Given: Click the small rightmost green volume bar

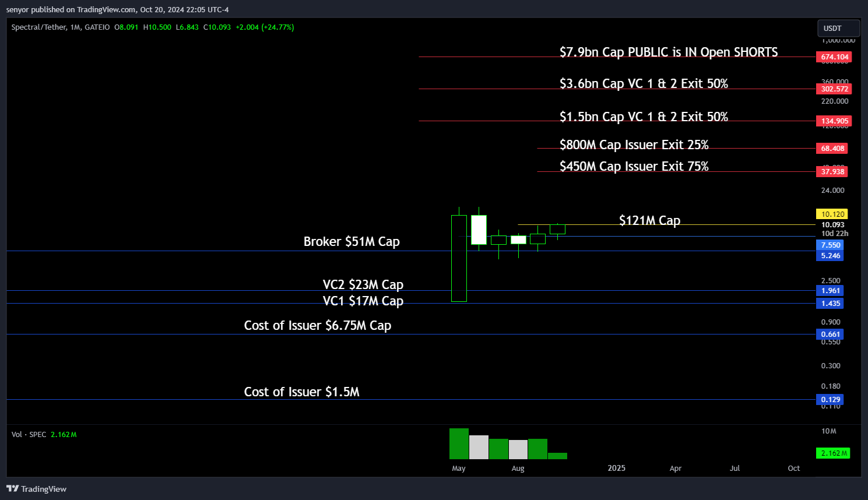Looking at the screenshot, I should (x=557, y=456).
